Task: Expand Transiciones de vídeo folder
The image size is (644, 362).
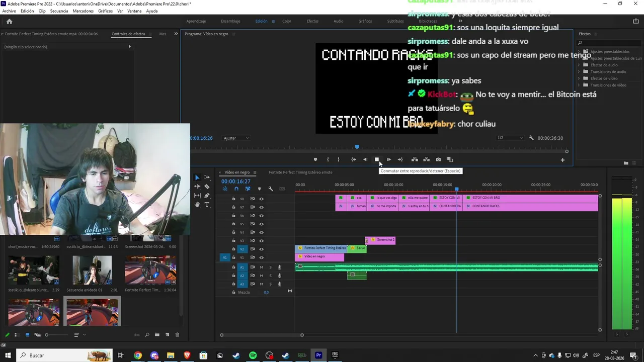Action: pyautogui.click(x=579, y=85)
